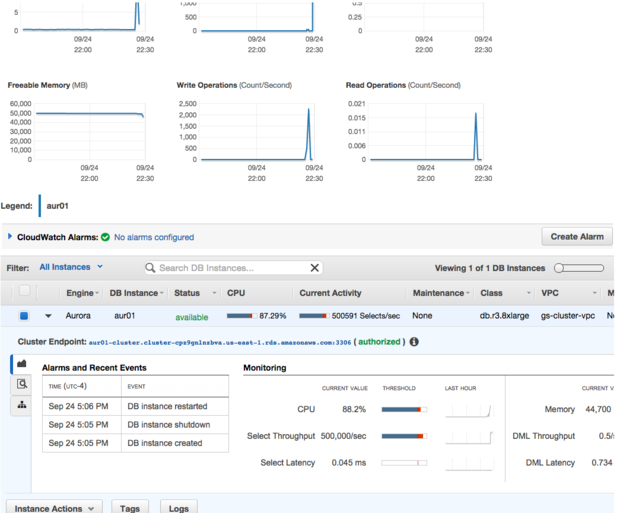Expand the CloudWatch Alarms section triangle
Viewport: 620px width, 513px height.
(10, 236)
